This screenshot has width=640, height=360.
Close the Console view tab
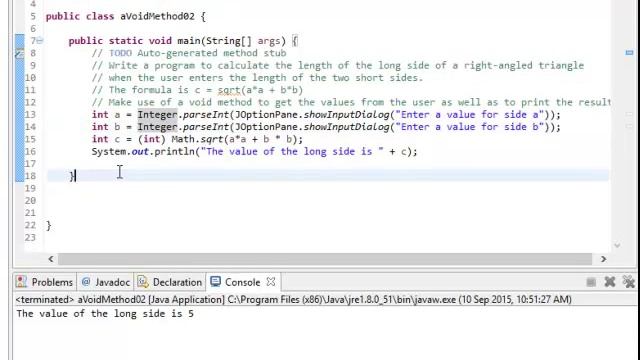coord(271,282)
